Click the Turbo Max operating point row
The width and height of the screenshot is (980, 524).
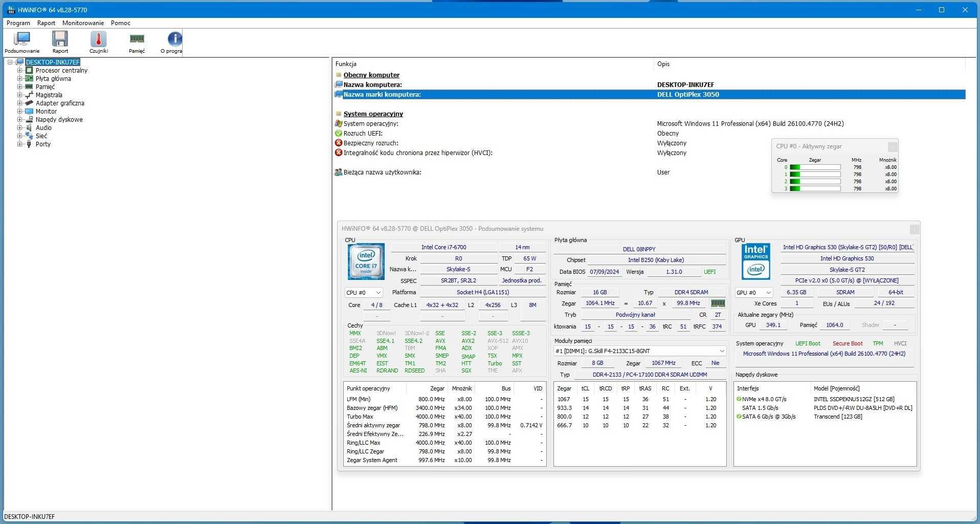444,417
